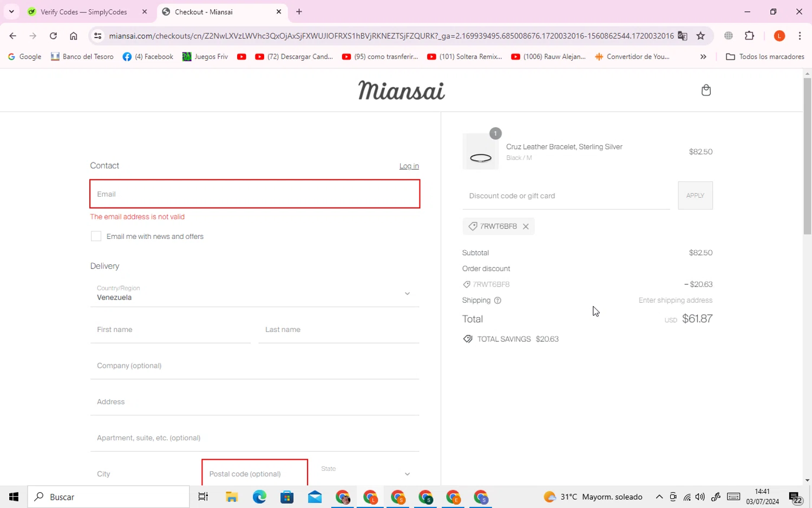Click the Discount code or gift card field
The image size is (812, 508).
[x=566, y=196]
